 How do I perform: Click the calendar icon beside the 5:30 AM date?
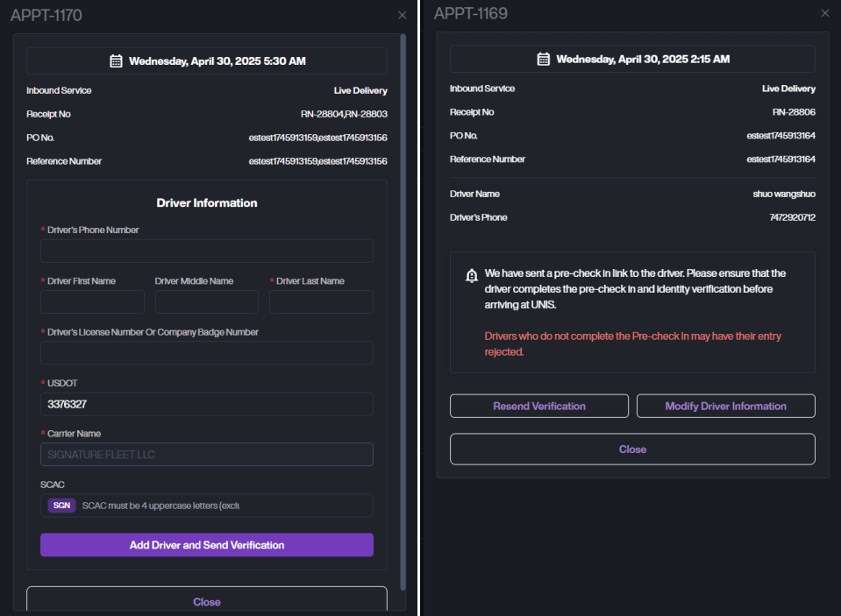pos(116,61)
